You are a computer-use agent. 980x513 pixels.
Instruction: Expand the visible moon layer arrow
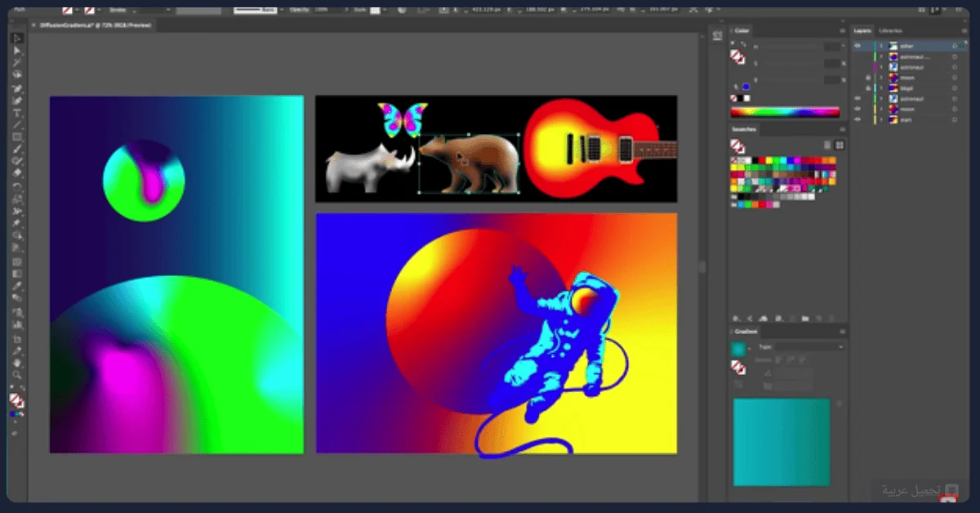881,109
